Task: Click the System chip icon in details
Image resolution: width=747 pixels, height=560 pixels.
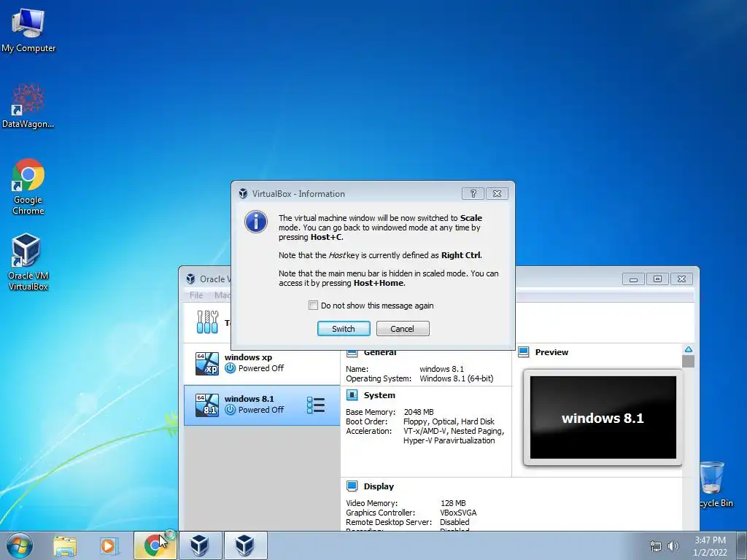Action: coord(352,394)
